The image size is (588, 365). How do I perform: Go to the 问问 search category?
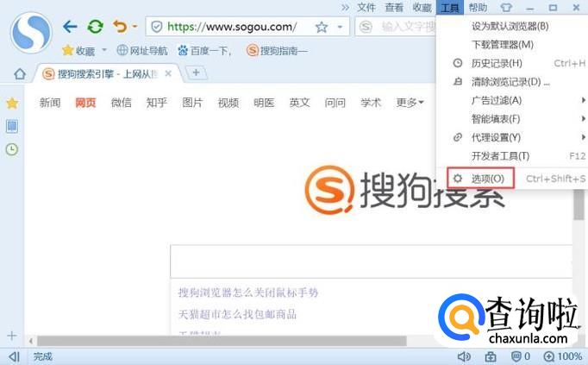tap(335, 103)
